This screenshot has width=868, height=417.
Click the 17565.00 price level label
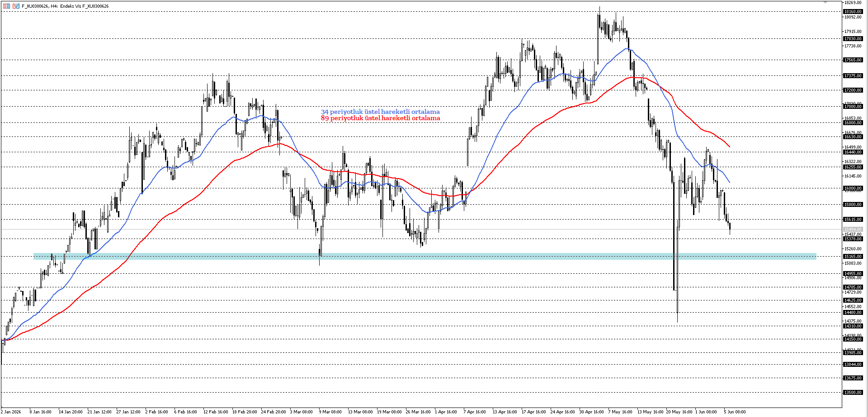(853, 60)
